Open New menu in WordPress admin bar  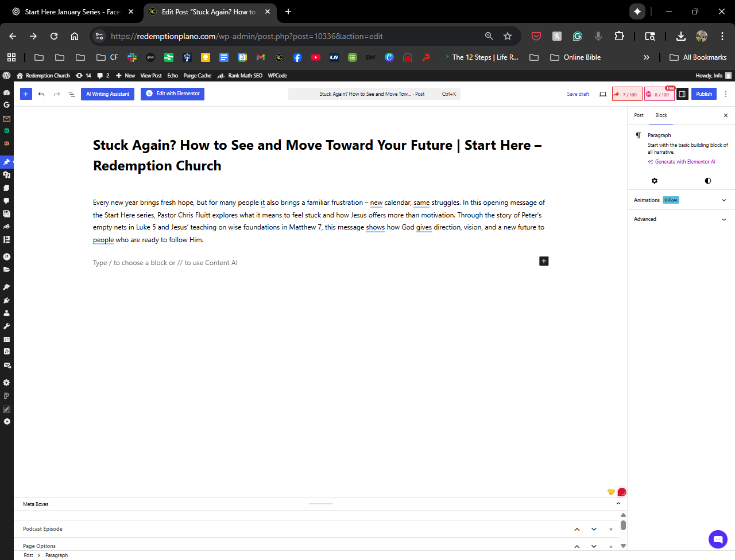(126, 76)
